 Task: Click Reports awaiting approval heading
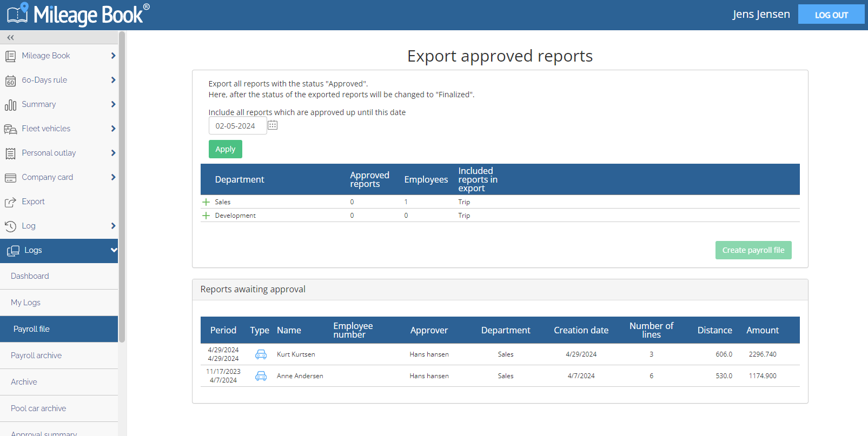253,290
